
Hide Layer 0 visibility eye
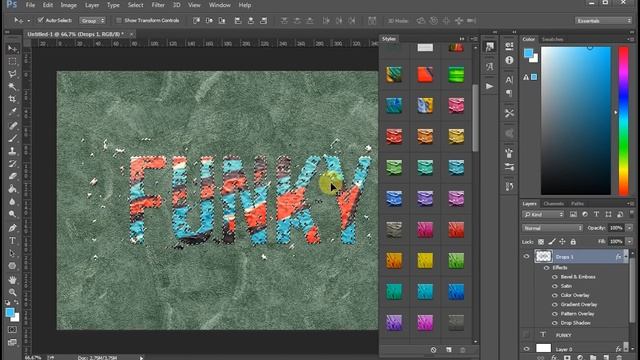coord(526,349)
